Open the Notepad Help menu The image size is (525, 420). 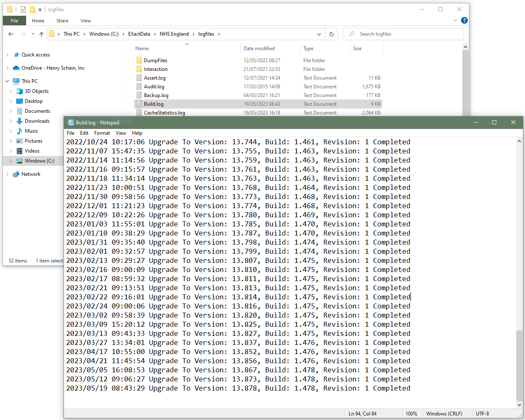point(137,133)
